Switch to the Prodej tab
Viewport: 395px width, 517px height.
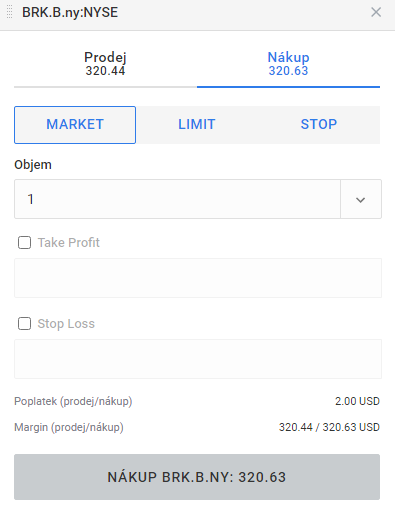point(105,64)
